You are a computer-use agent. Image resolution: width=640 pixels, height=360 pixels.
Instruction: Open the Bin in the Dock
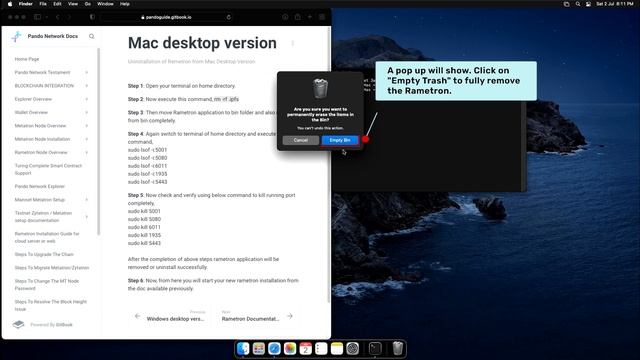[x=398, y=349]
